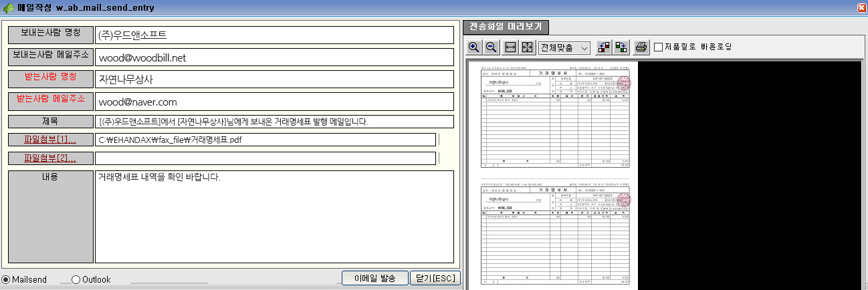Fit preview to width

pos(510,47)
